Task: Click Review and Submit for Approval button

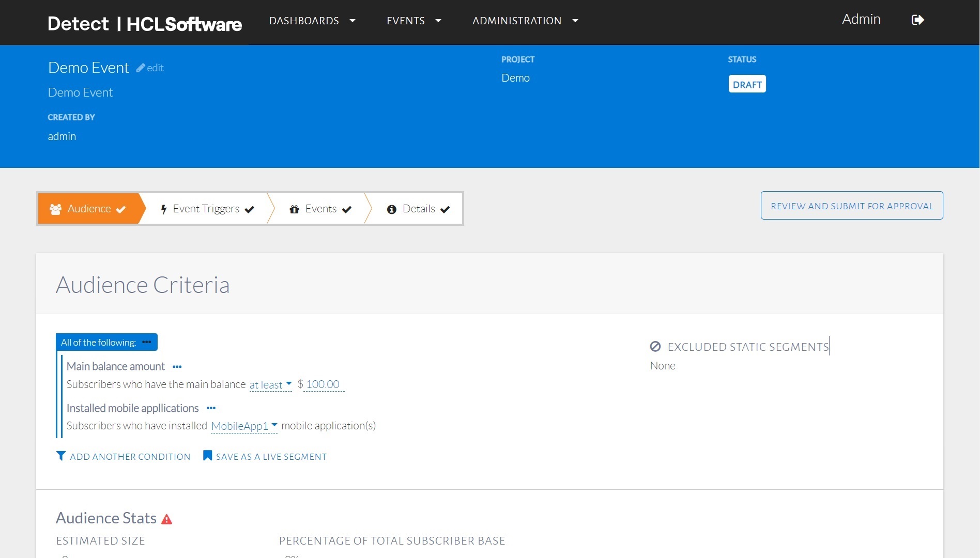Action: (851, 206)
